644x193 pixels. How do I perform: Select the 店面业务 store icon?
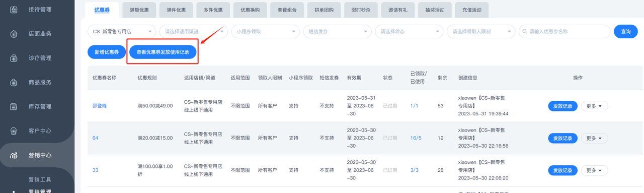pos(14,34)
